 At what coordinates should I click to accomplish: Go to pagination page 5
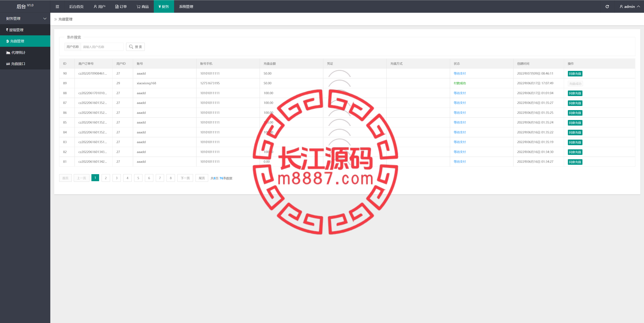(x=138, y=178)
